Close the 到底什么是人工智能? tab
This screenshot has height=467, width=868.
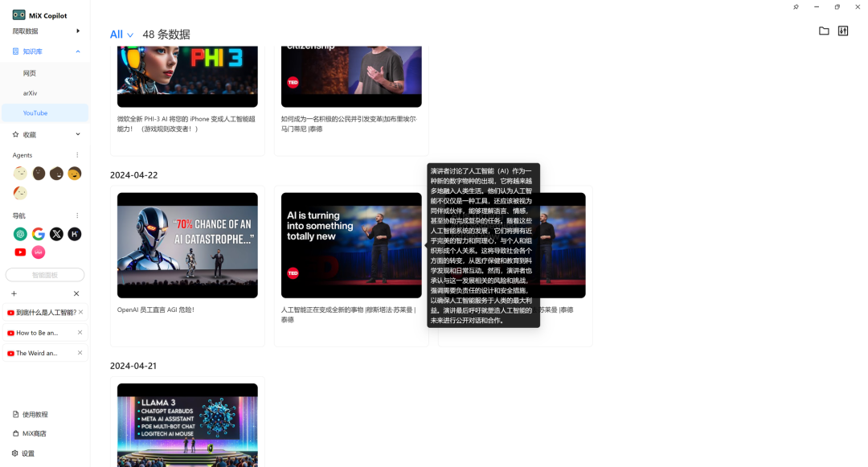pyautogui.click(x=81, y=312)
